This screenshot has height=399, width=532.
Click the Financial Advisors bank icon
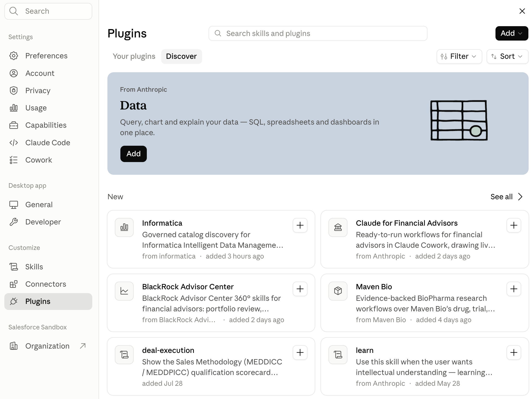pyautogui.click(x=338, y=227)
